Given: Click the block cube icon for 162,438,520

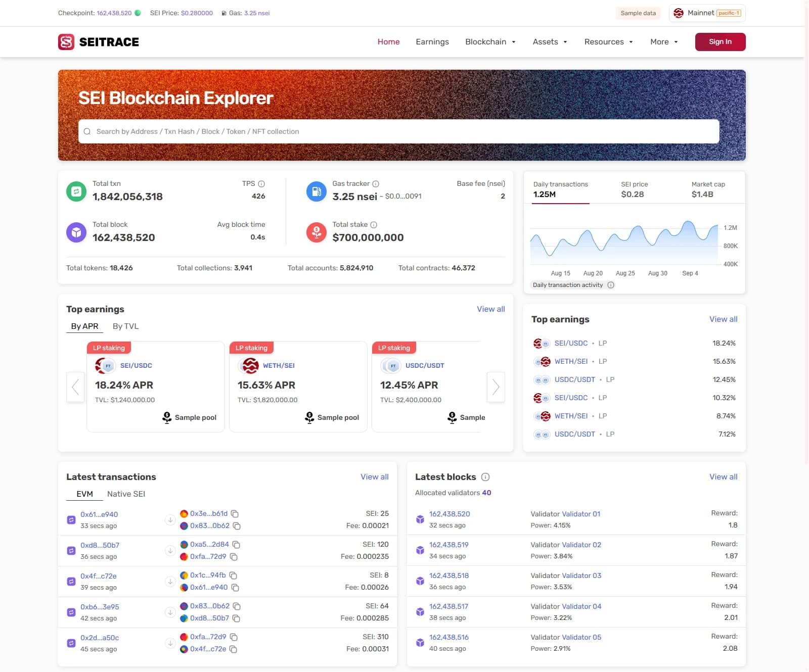Looking at the screenshot, I should point(420,519).
